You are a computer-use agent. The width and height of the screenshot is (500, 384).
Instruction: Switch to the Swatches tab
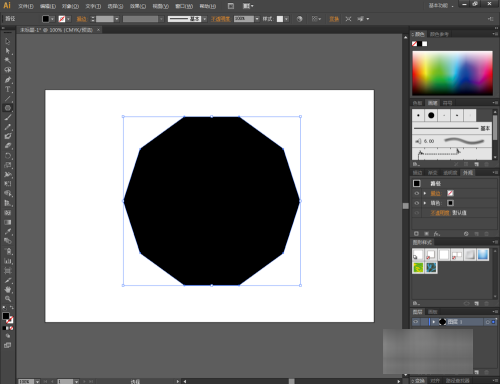tap(417, 103)
